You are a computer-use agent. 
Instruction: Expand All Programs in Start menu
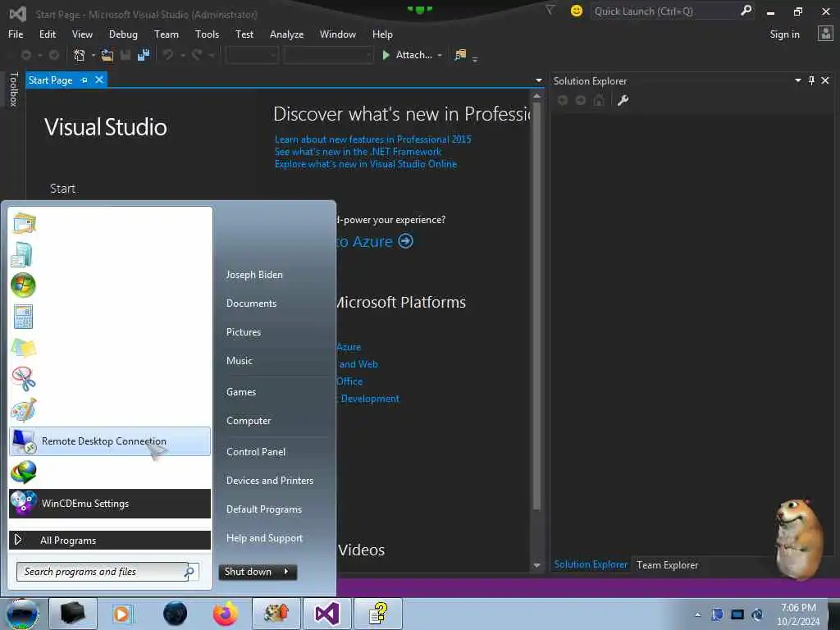point(110,540)
